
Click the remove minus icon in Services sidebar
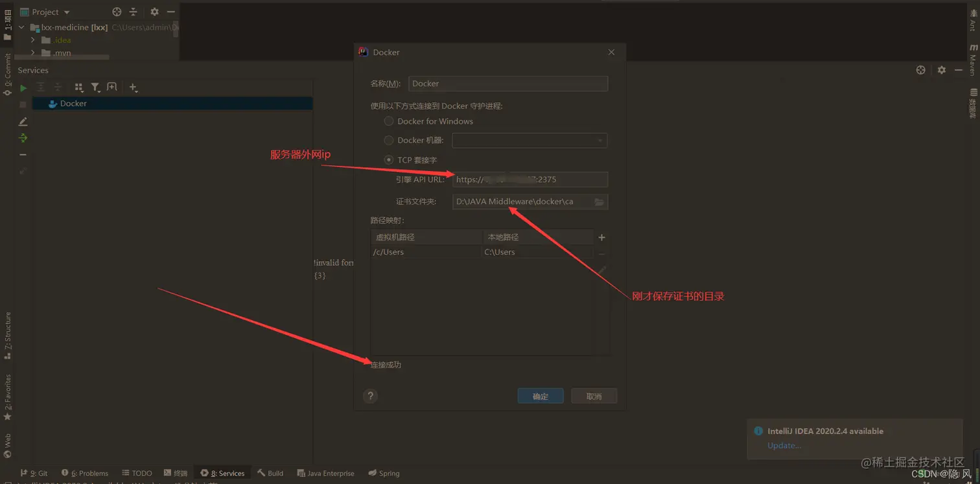23,155
